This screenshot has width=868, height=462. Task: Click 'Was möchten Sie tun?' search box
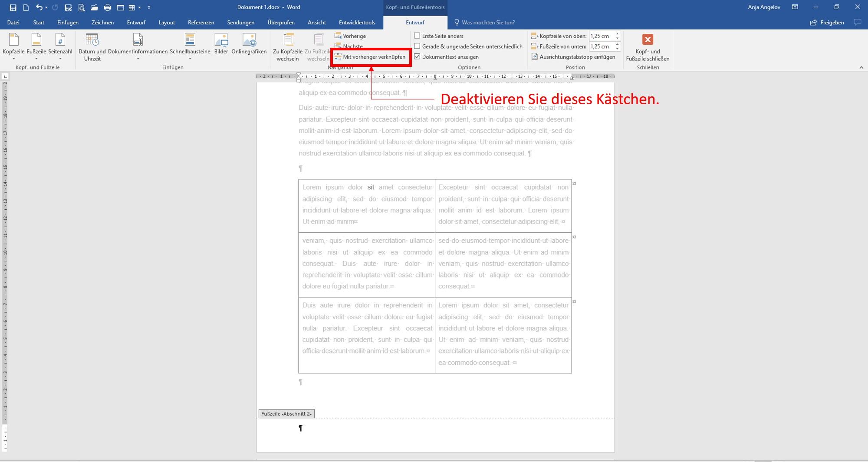[484, 23]
